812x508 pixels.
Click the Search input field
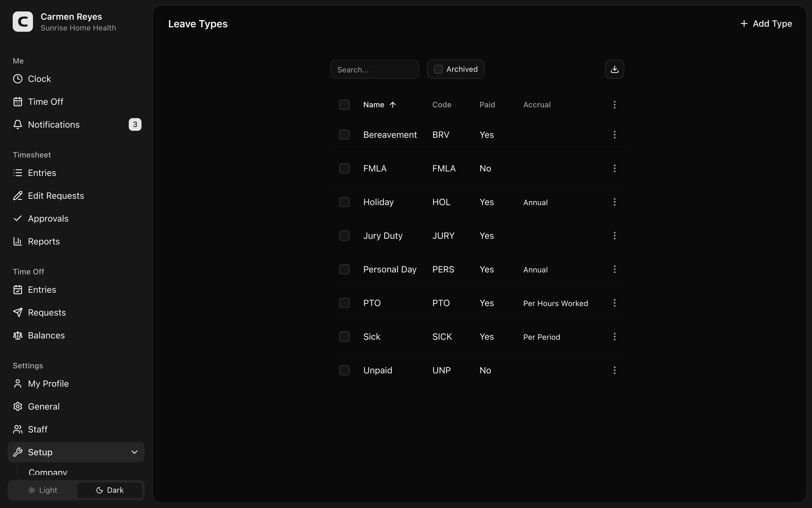[375, 69]
